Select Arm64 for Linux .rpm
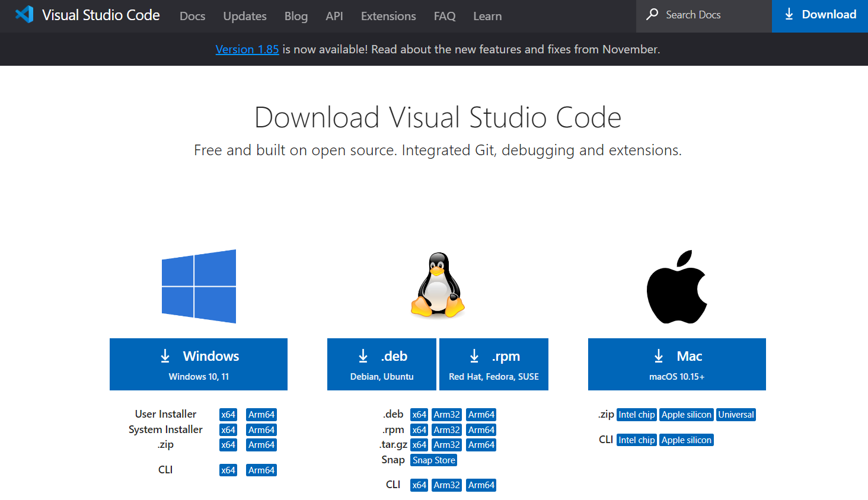This screenshot has height=500, width=868. click(x=481, y=430)
